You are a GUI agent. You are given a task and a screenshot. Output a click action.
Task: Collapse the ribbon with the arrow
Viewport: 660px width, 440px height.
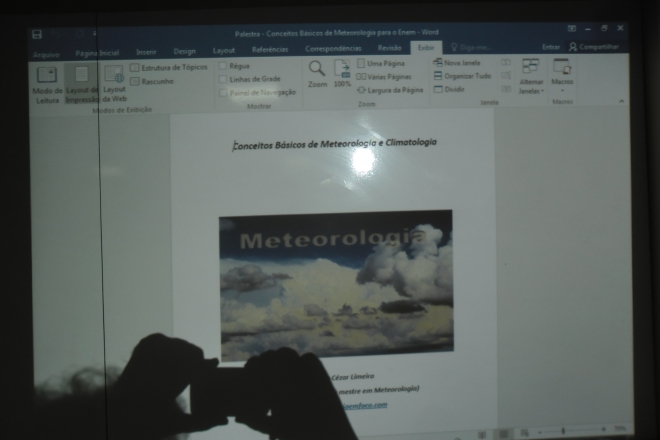(620, 101)
